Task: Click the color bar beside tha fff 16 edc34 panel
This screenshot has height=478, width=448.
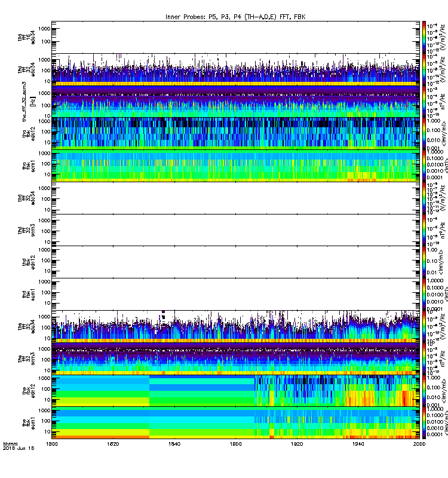Action: (424, 37)
